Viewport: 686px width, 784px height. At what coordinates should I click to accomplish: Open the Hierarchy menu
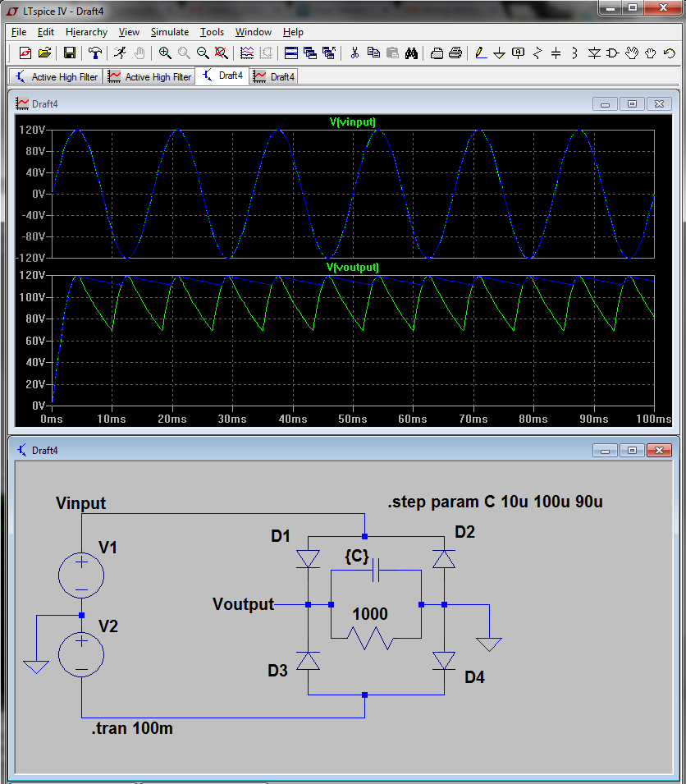pyautogui.click(x=86, y=32)
